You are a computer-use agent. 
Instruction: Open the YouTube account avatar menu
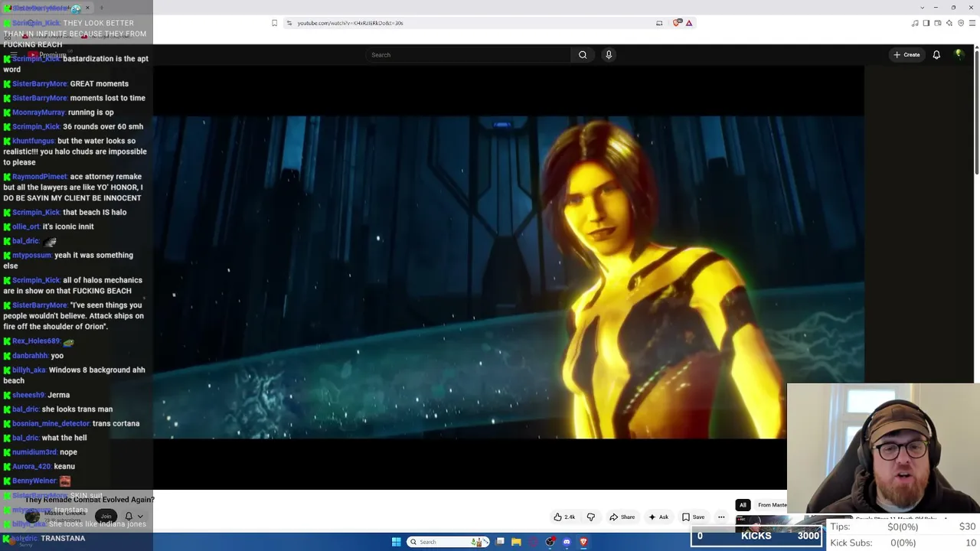coord(959,54)
